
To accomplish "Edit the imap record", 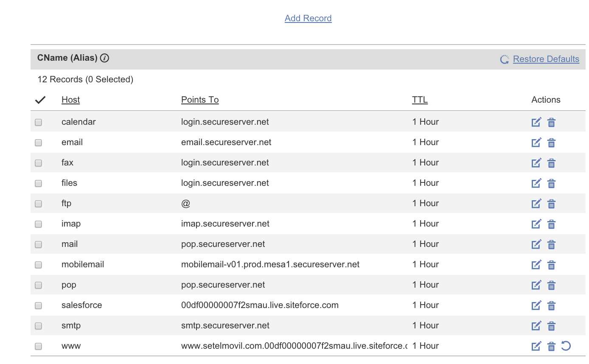I will [x=536, y=224].
